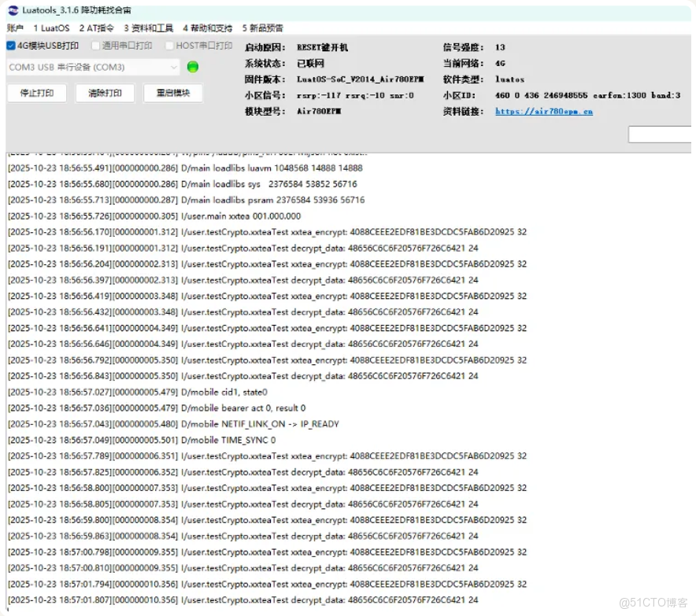
Task: Click log line D/mobile bearer act 0, result 0
Action: (x=157, y=408)
